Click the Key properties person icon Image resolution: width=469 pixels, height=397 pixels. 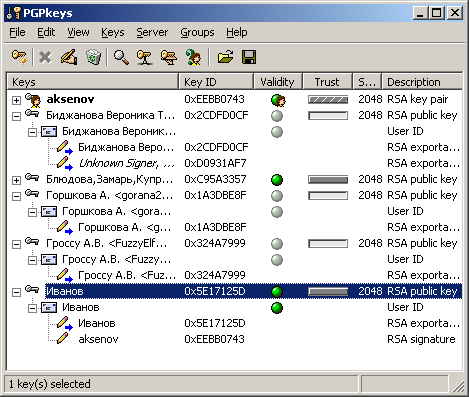pos(193,57)
